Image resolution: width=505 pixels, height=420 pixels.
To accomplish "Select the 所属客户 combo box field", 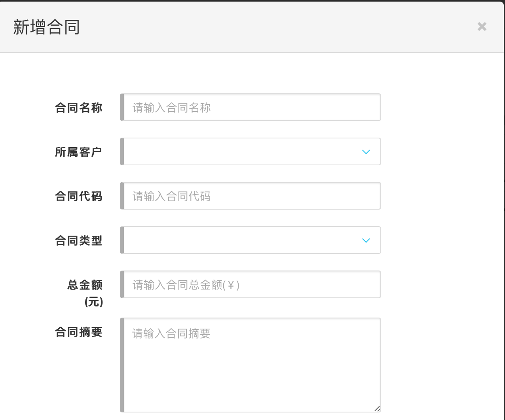I will point(241,151).
